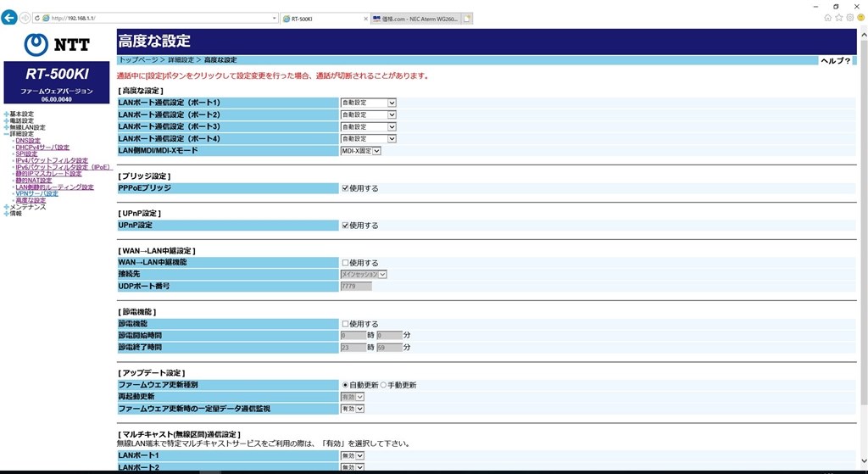
Task: Open the LANポート1 multicast dropdown
Action: (353, 455)
